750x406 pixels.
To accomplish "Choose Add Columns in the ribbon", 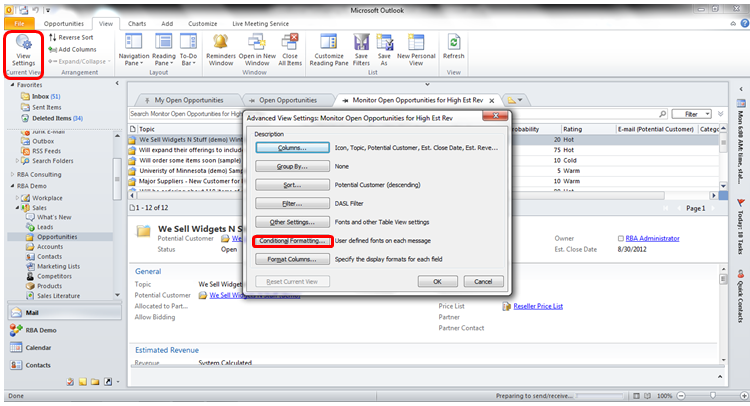I will [72, 49].
